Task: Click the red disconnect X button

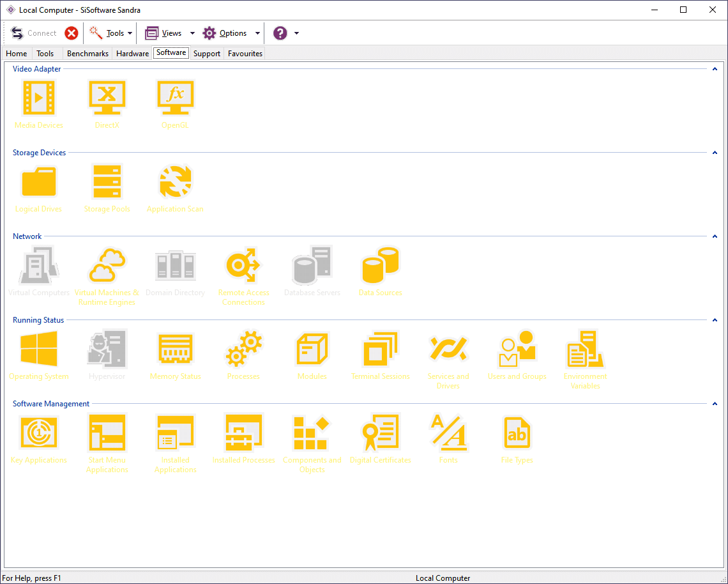Action: coord(71,33)
